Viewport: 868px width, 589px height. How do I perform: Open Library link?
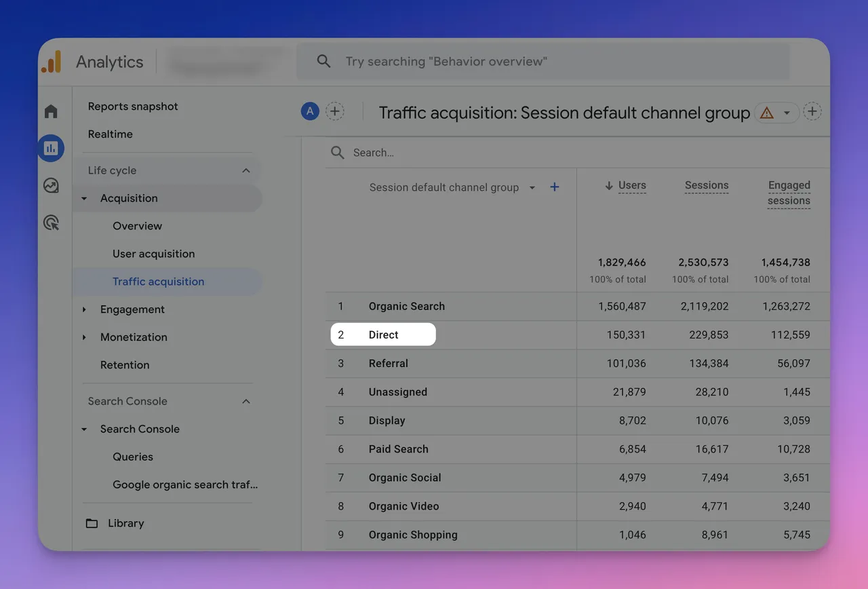tap(126, 523)
